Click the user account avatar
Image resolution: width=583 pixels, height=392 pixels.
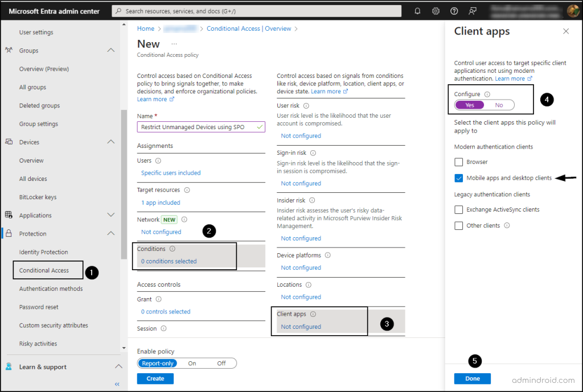pyautogui.click(x=573, y=11)
